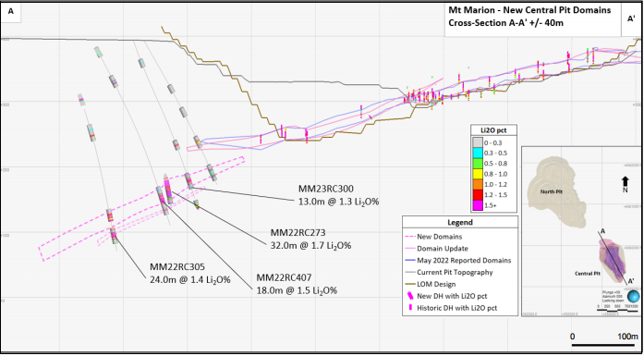Click the Historic DH with Li2O pct legend symbol
Screen dimensions: 644x356
pos(410,308)
